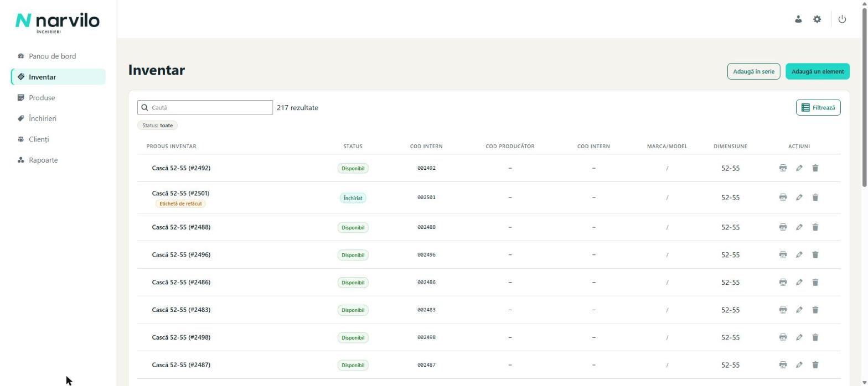
Task: Edit the Cască 52-55 (#2483) item
Action: (799, 310)
